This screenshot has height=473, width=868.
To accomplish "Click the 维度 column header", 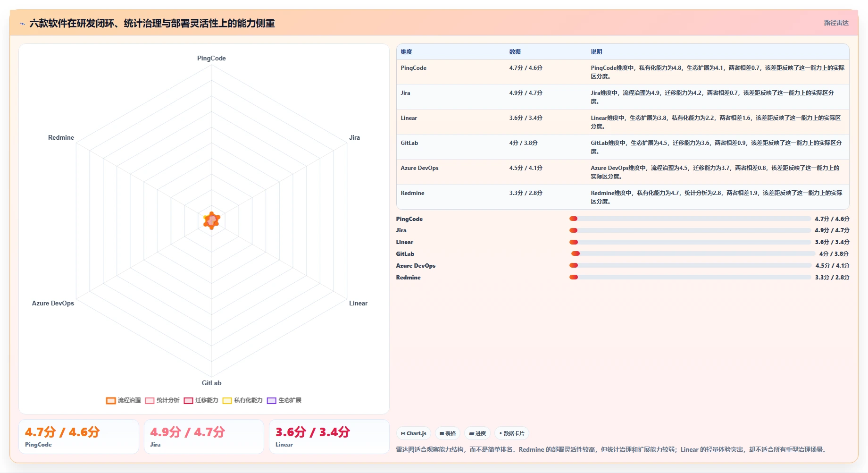I will (x=406, y=52).
